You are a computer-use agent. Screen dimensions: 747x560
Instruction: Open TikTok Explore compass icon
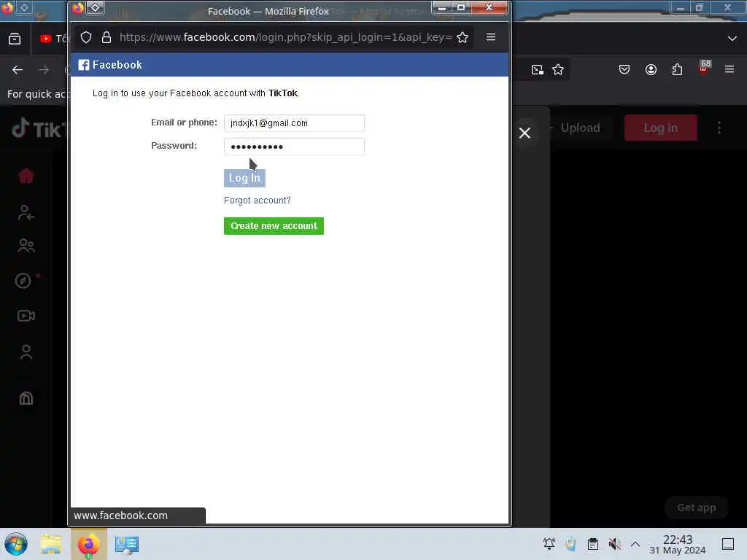coord(23,281)
